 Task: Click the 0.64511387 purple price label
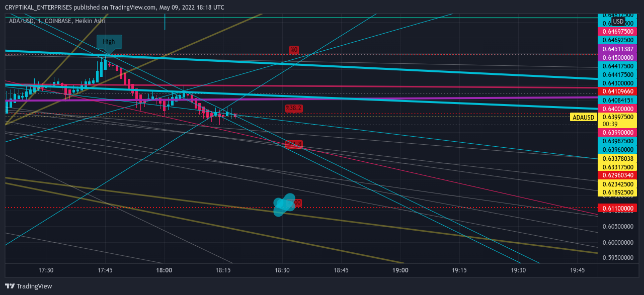(617, 49)
